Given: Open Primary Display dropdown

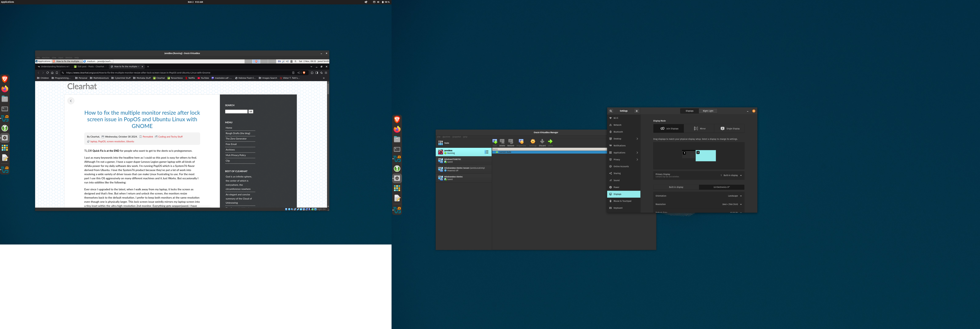Looking at the screenshot, I should [731, 175].
